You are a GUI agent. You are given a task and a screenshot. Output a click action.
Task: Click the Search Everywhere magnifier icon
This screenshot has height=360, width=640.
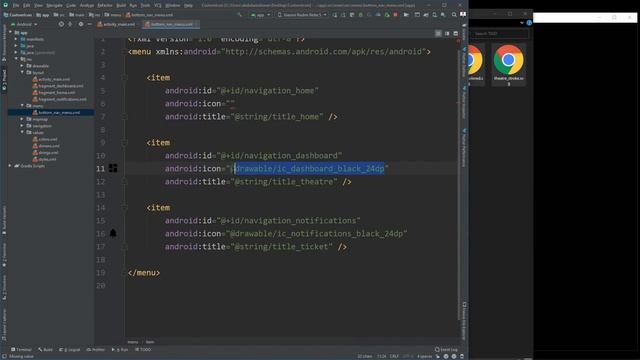(454, 15)
